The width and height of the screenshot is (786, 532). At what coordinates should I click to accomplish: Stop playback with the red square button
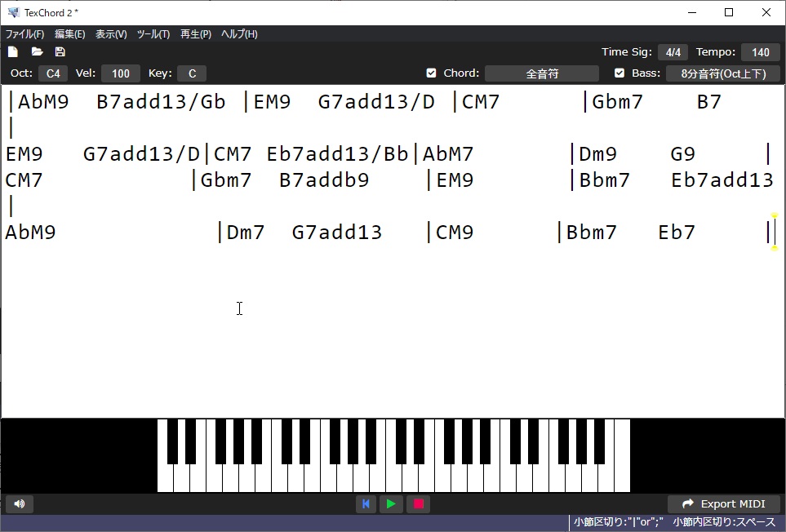419,504
